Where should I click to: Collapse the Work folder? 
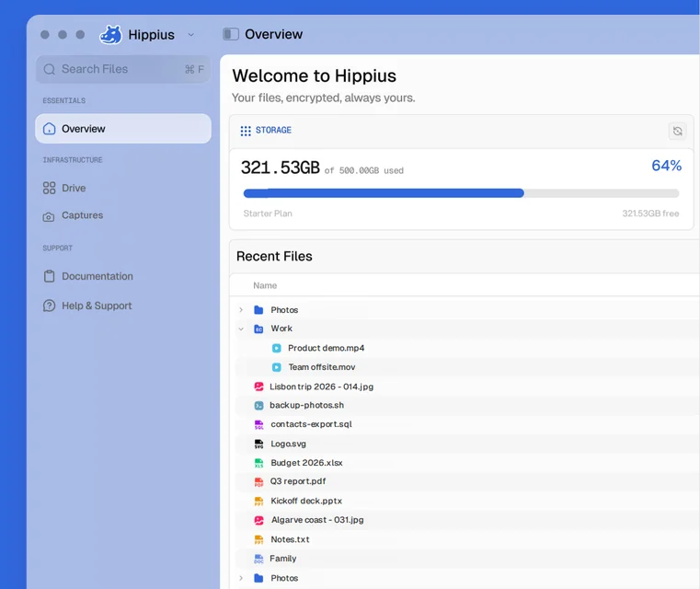point(241,329)
